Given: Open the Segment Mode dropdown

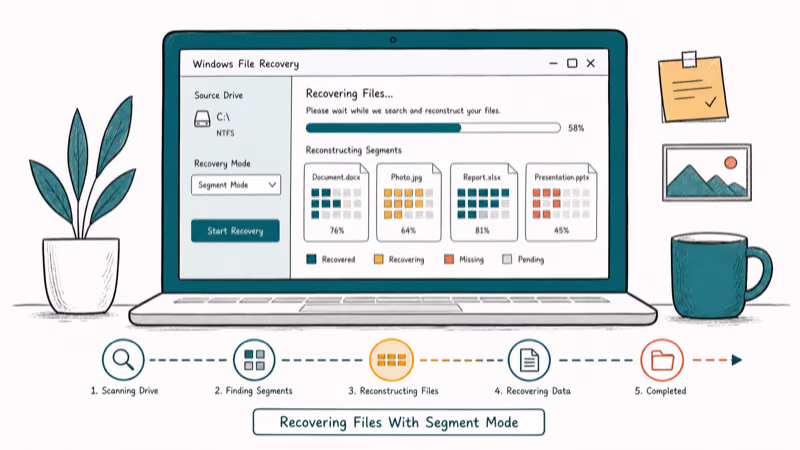Looking at the screenshot, I should click(236, 185).
